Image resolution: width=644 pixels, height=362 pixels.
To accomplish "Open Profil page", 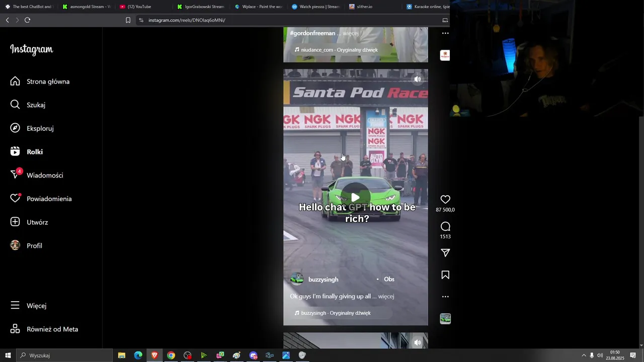I will 27,245.
